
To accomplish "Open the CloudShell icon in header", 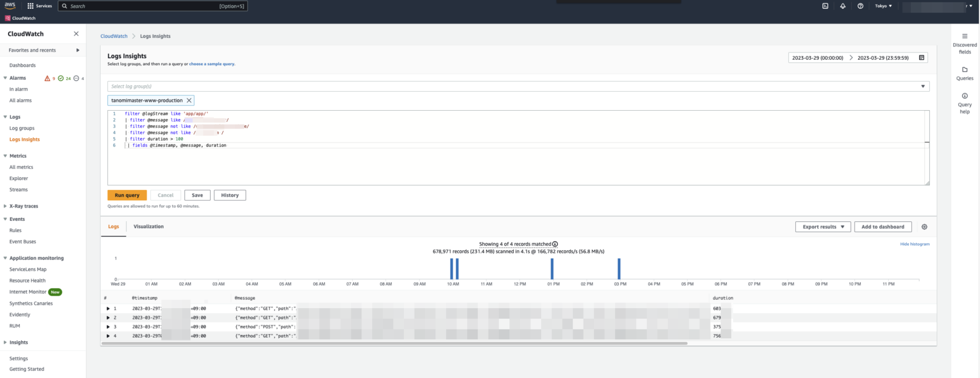I will click(825, 6).
